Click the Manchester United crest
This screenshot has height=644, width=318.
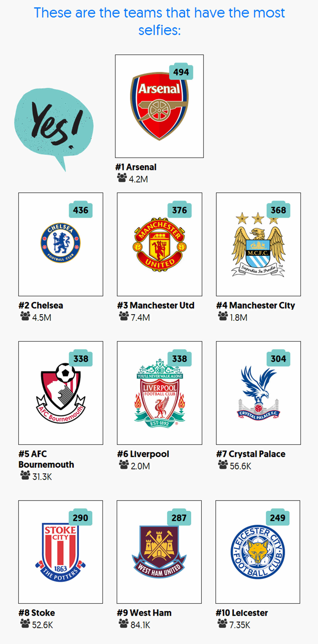159,245
